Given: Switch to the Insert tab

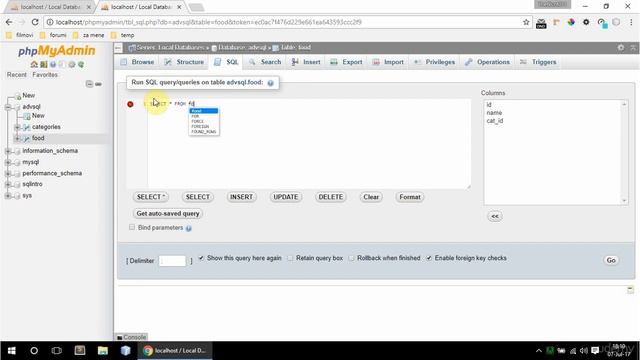Looking at the screenshot, I should 306,62.
